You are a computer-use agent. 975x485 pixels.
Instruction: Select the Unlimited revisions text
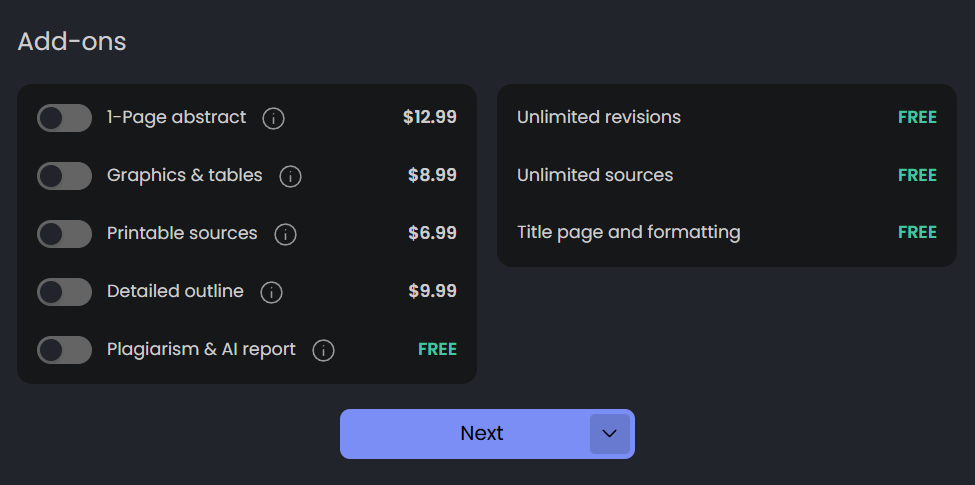click(x=599, y=117)
